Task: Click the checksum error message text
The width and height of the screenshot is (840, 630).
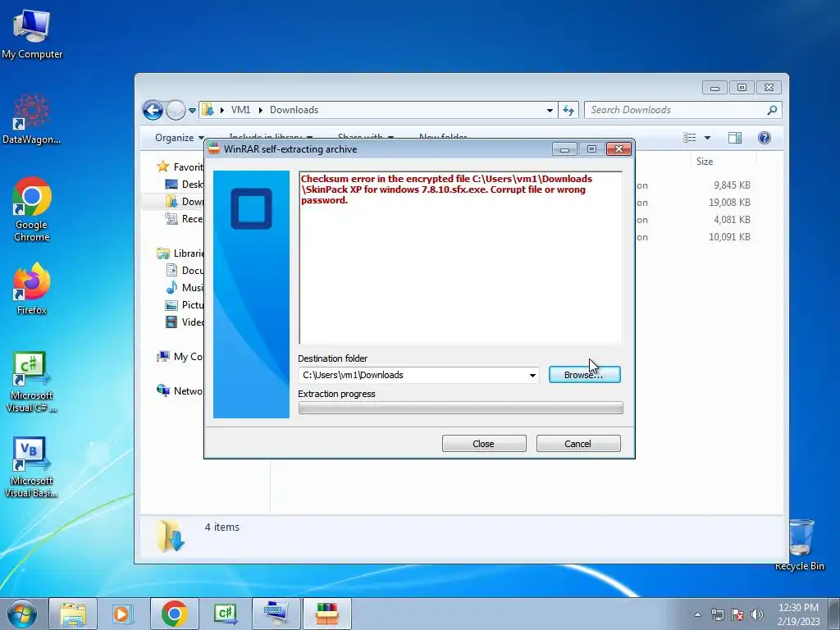Action: click(446, 189)
